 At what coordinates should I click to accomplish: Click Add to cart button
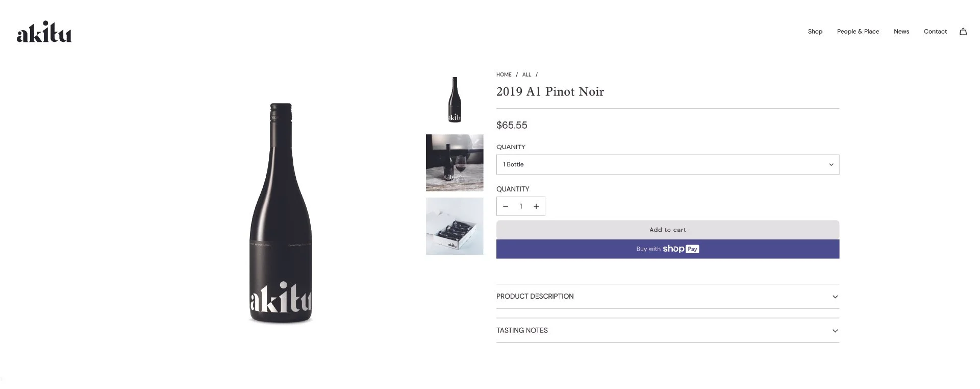click(x=667, y=230)
